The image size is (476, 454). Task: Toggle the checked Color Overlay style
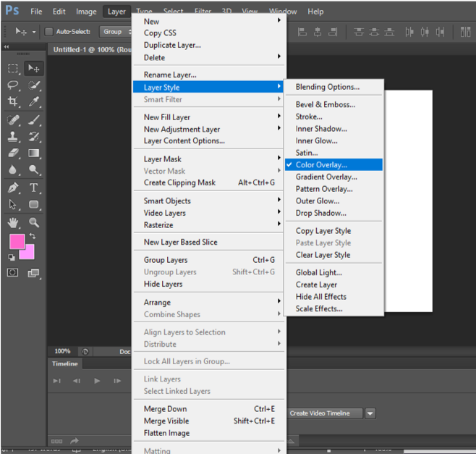click(333, 164)
